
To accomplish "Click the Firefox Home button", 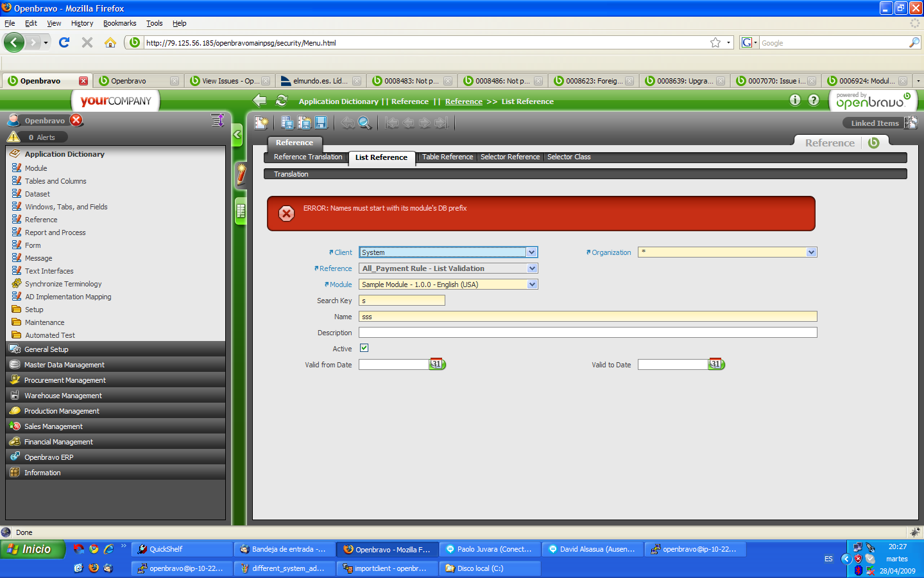I will tap(110, 42).
